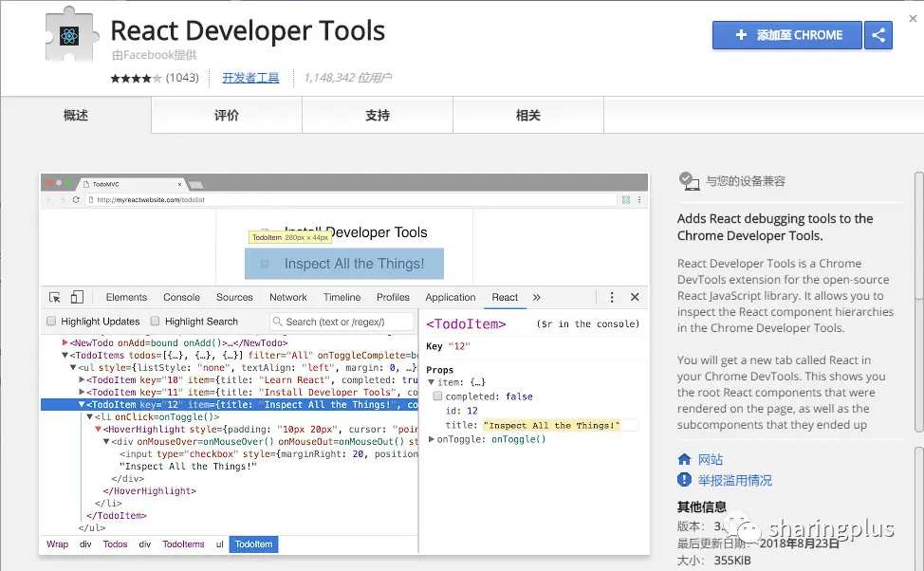This screenshot has height=571, width=924.
Task: Close the DevTools panel
Action: 635,297
